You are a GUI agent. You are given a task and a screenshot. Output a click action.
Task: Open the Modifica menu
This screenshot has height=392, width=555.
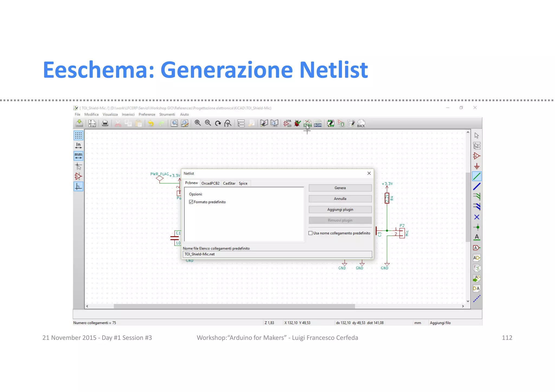tap(91, 115)
